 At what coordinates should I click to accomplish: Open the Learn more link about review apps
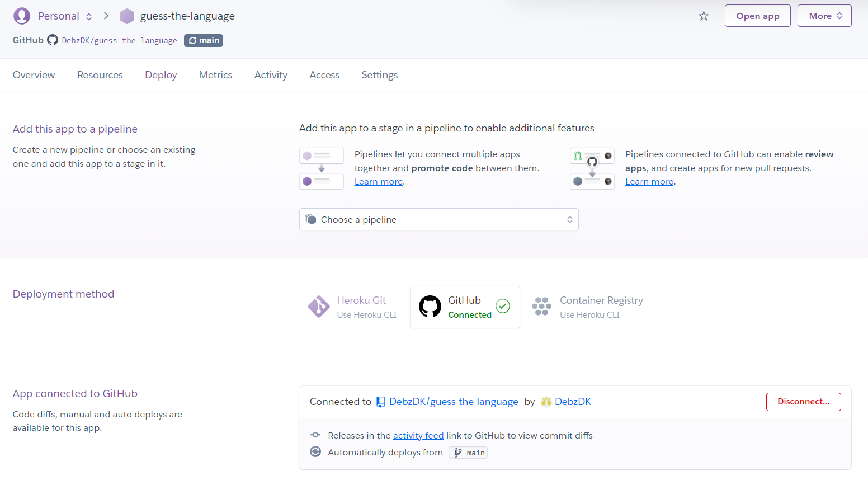point(649,182)
